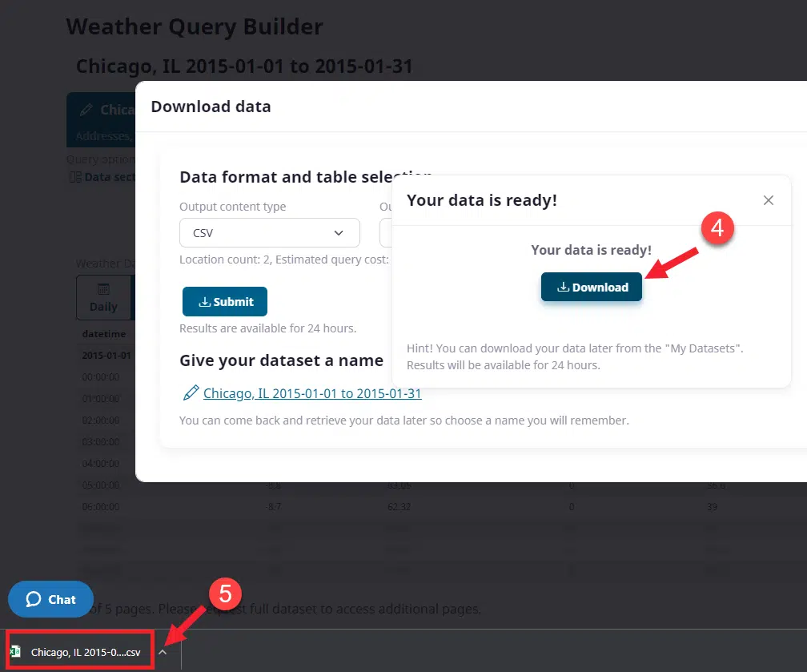Viewport: 807px width, 672px height.
Task: Open the Output content type CSV dropdown
Action: pos(269,233)
